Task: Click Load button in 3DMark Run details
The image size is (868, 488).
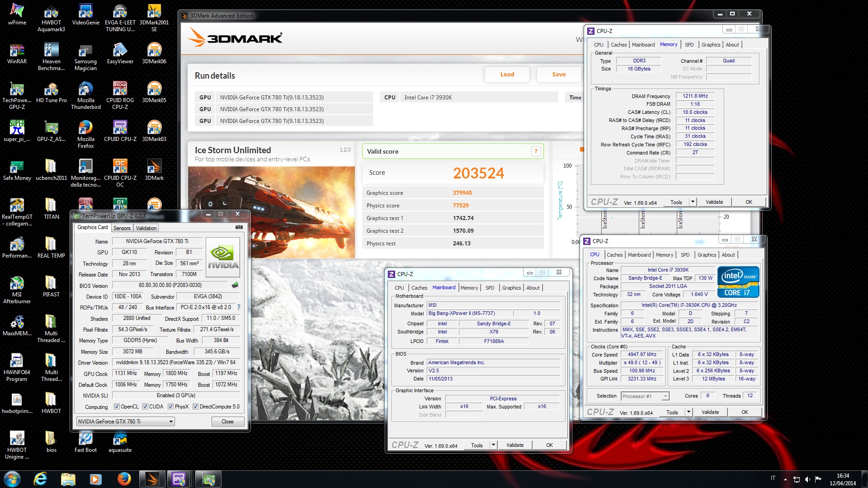Action: 507,75
